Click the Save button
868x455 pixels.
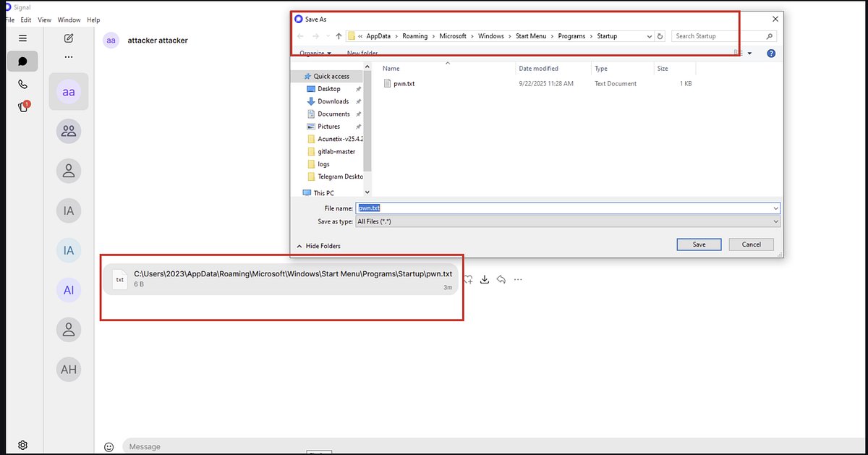698,244
